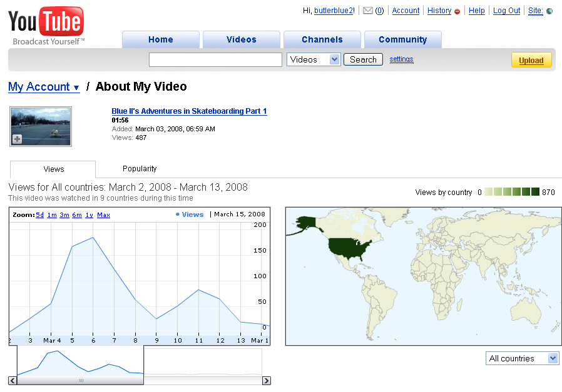Click the chart data point at March 11
Image resolution: width=562 pixels, height=392 pixels.
point(198,289)
